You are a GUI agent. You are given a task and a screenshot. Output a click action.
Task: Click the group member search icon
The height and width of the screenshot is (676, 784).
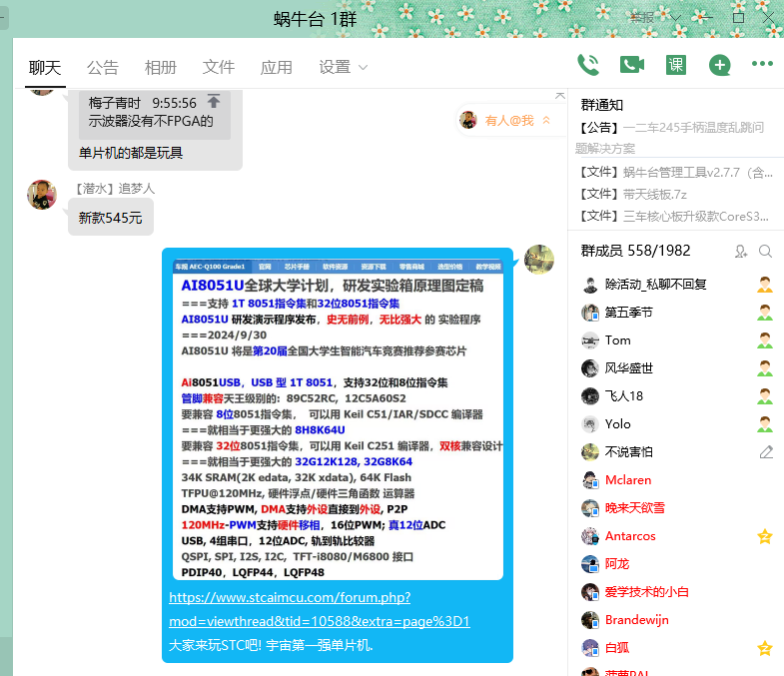point(765,251)
